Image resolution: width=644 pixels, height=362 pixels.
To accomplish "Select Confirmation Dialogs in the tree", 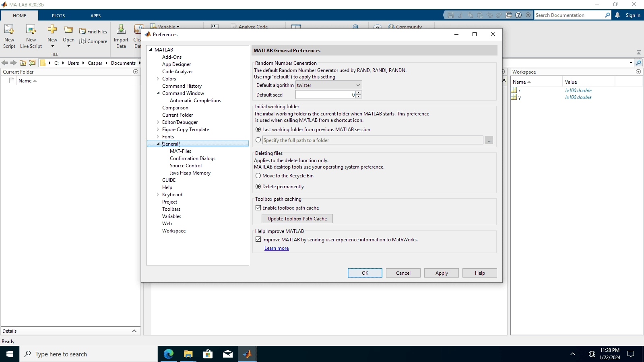I will pos(192,158).
